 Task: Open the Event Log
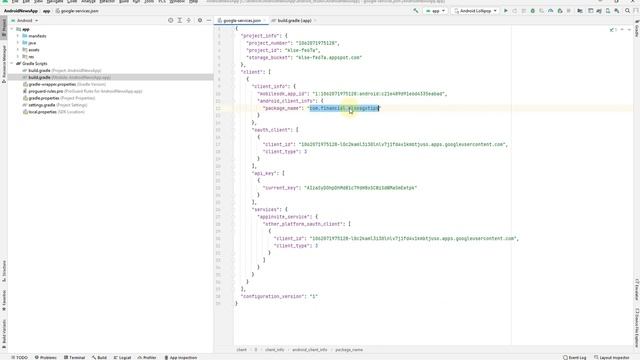click(x=575, y=357)
